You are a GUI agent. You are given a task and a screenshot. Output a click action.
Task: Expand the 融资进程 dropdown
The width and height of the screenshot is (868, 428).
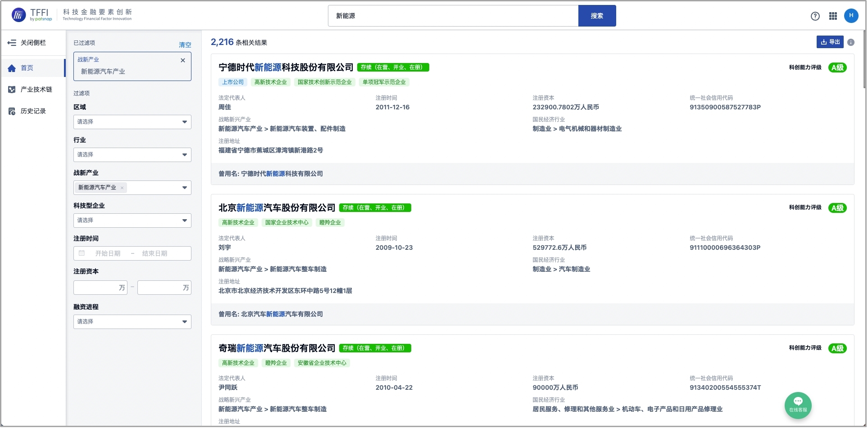(x=132, y=322)
